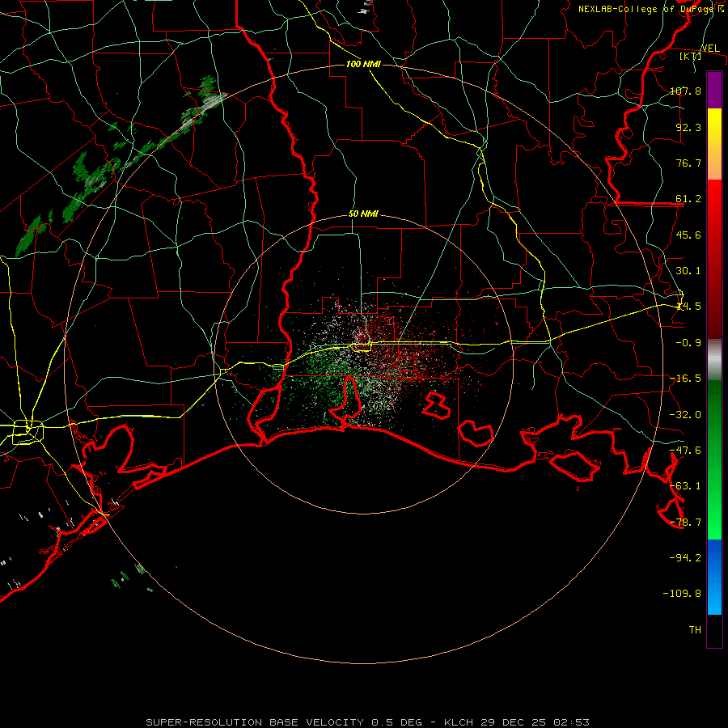Select the -16.5 scale value
This screenshot has width=728, height=728.
685,379
